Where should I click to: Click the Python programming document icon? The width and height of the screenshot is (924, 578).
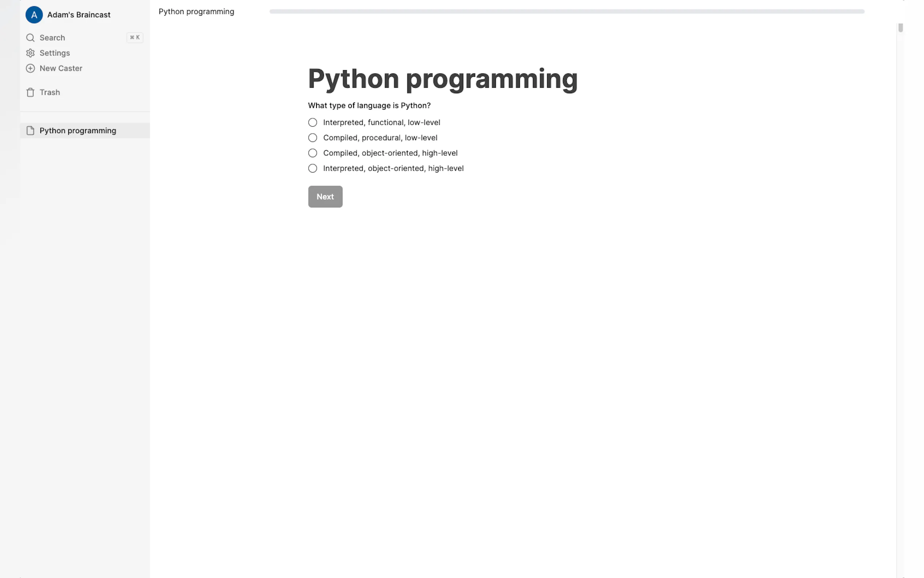[30, 130]
